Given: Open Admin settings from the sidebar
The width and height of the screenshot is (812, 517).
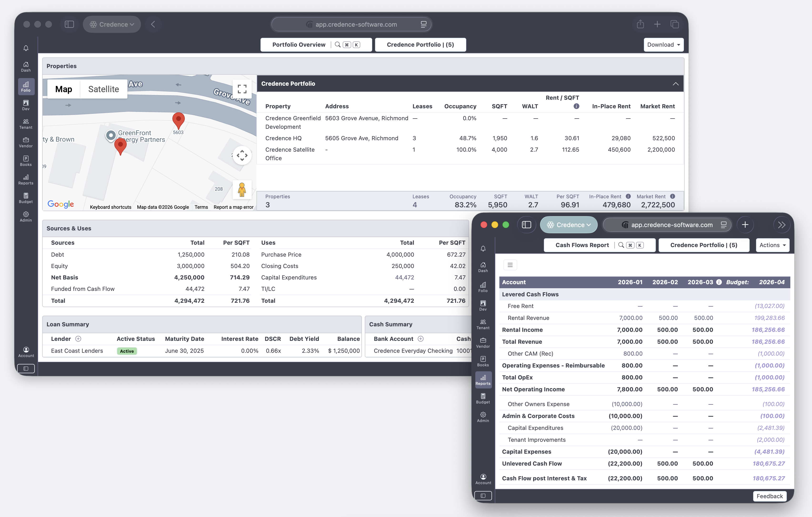Looking at the screenshot, I should click(x=26, y=217).
